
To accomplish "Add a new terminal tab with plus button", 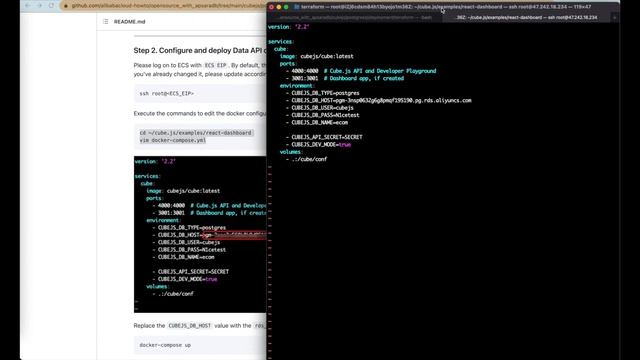I will pos(614,18).
